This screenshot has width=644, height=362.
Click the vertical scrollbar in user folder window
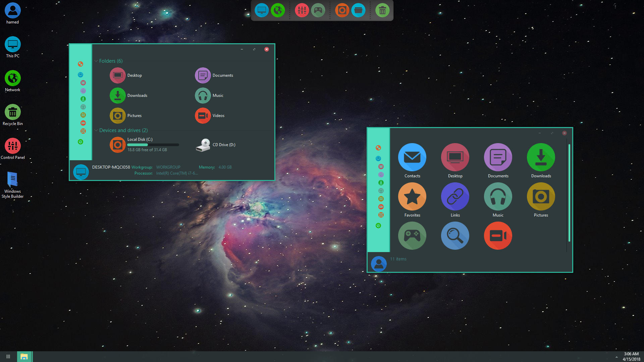569,193
